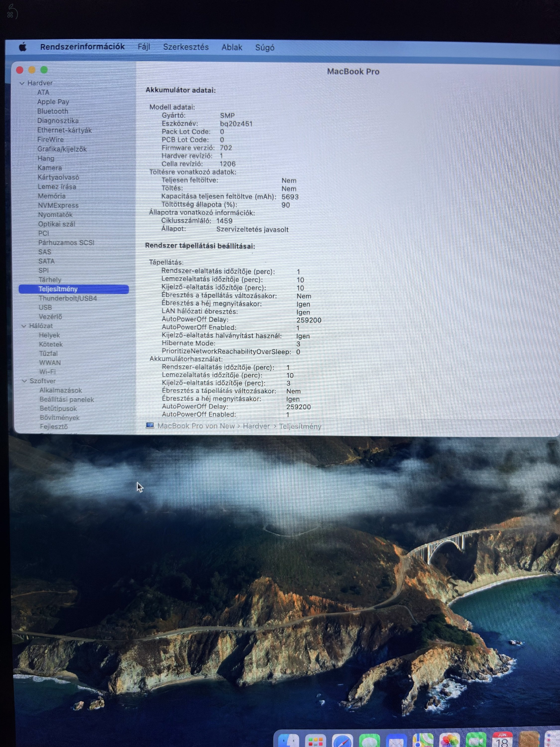560x747 pixels.
Task: Collapse the Hálózat section
Action: tap(24, 326)
